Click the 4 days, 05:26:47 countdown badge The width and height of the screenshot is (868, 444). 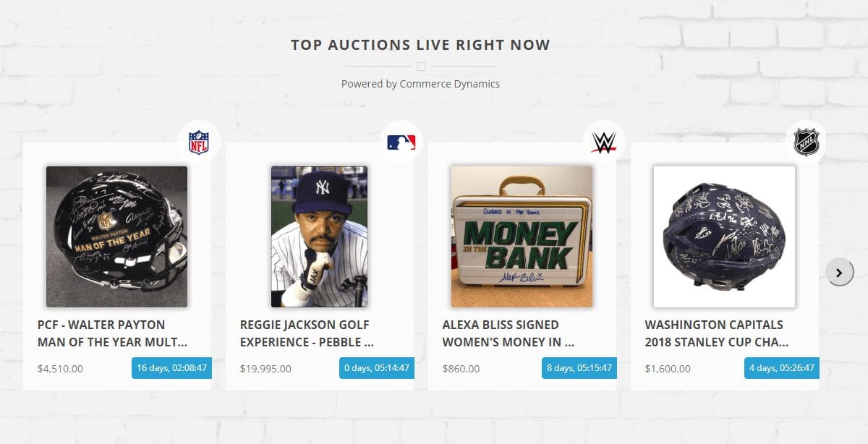pyautogui.click(x=782, y=367)
